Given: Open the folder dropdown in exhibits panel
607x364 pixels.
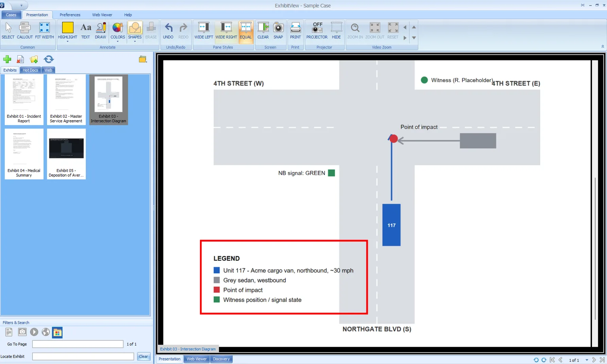Looking at the screenshot, I should (143, 59).
